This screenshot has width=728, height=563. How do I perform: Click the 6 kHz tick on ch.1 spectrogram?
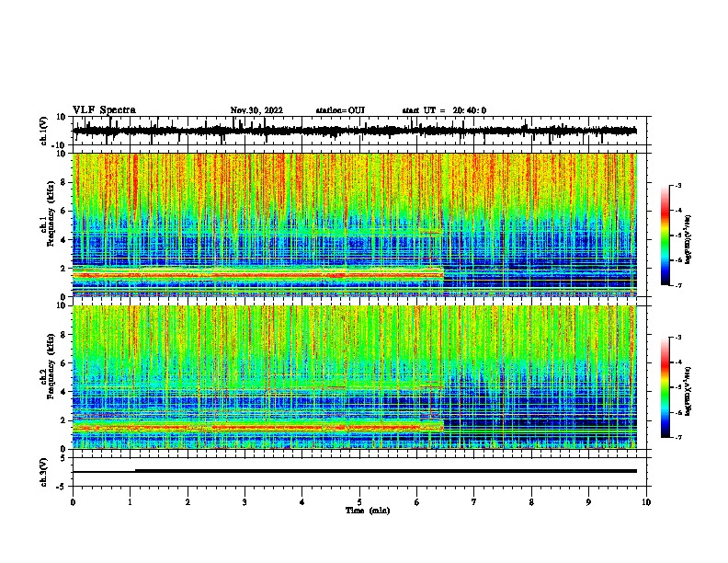[x=63, y=211]
